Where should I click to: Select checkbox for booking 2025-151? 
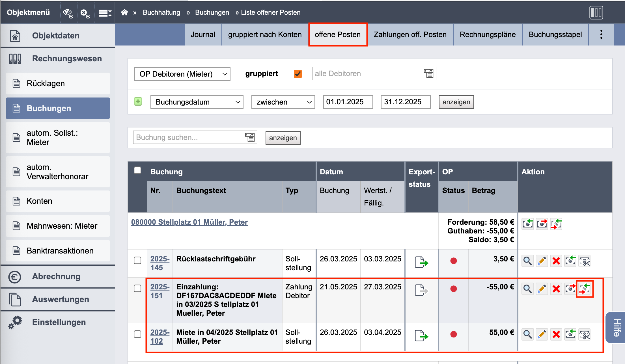(137, 288)
